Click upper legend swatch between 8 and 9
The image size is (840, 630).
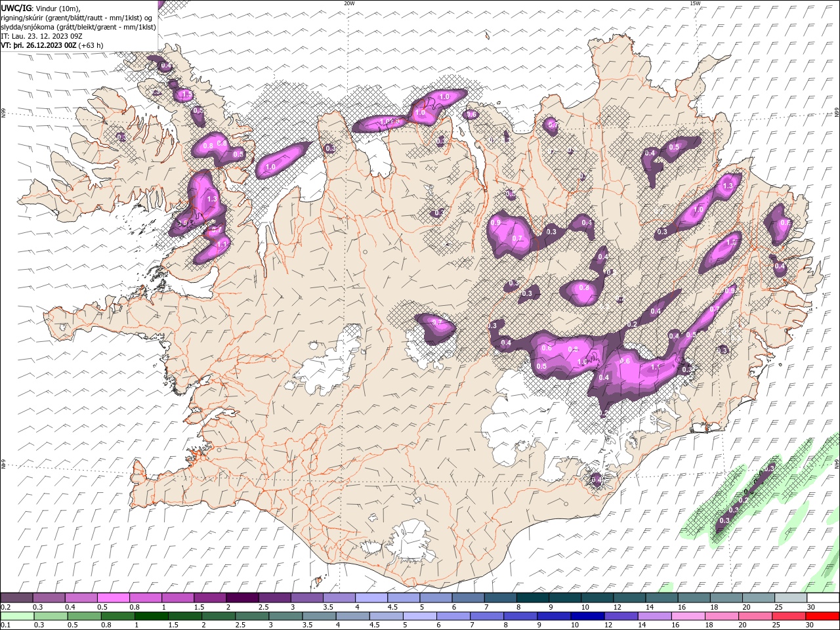point(533,598)
